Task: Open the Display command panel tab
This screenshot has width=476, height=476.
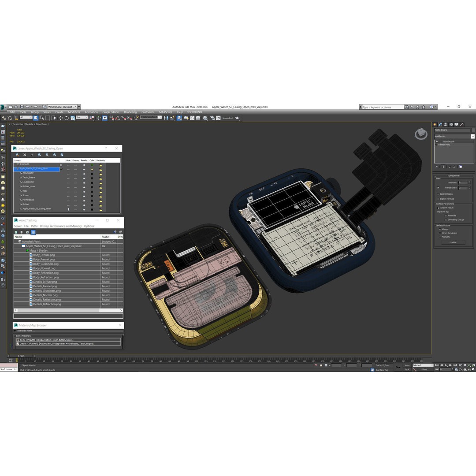Action: point(456,124)
